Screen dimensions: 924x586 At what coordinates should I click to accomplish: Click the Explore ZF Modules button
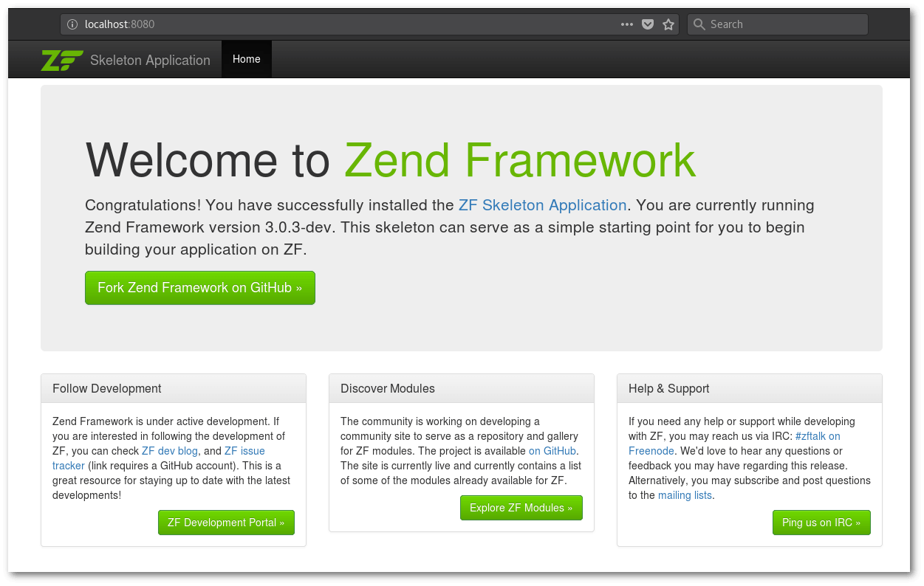(521, 508)
